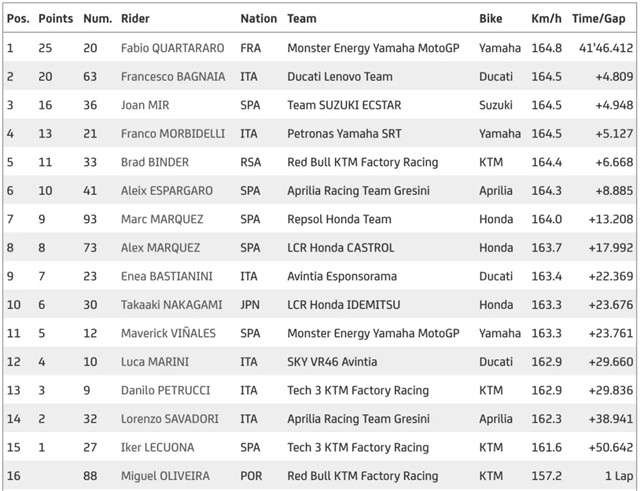640x491 pixels.
Task: Click Alex MARQUEZ rider link
Action: [x=160, y=248]
